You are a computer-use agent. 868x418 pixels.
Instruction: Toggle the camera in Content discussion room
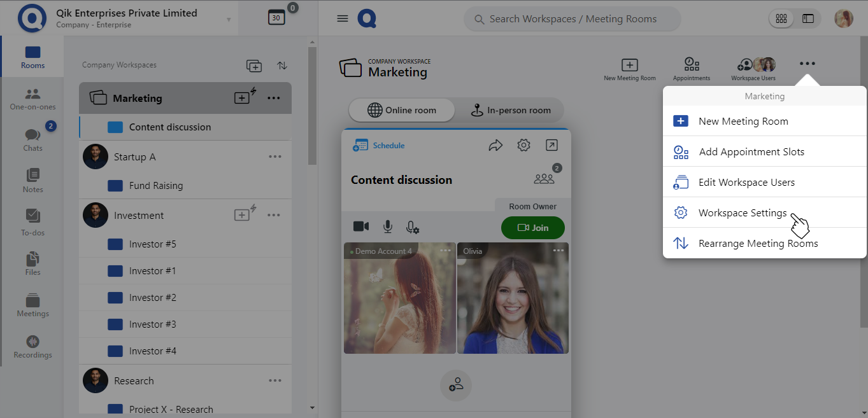(361, 227)
